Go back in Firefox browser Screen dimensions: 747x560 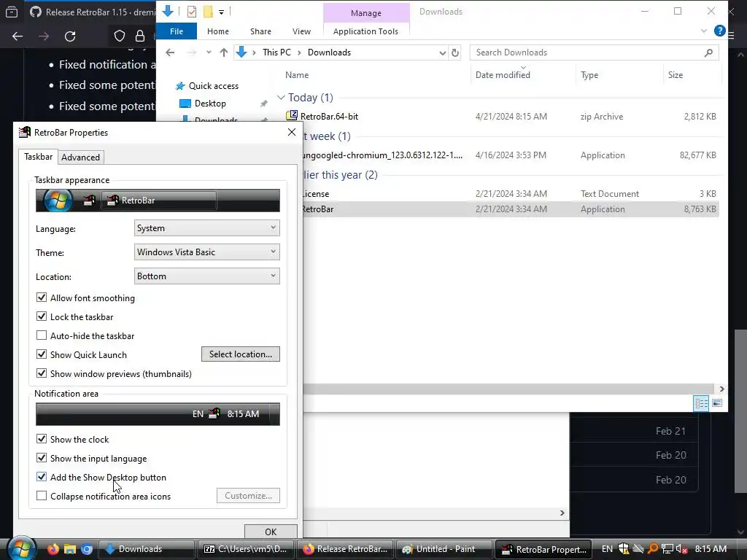[18, 36]
